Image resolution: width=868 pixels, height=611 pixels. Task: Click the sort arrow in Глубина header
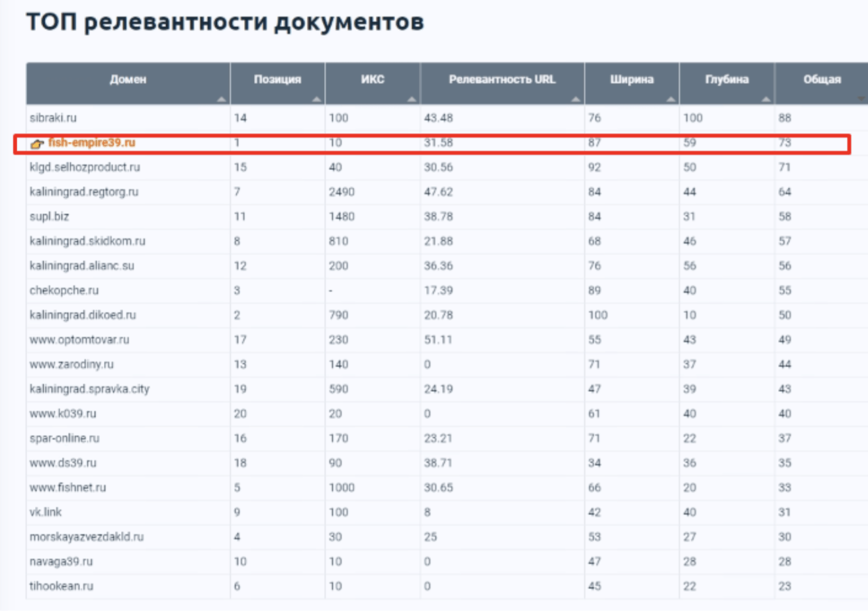[767, 99]
